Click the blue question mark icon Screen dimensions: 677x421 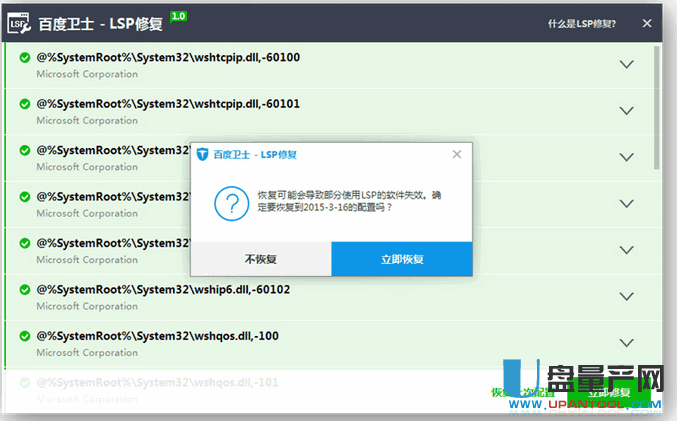[231, 203]
